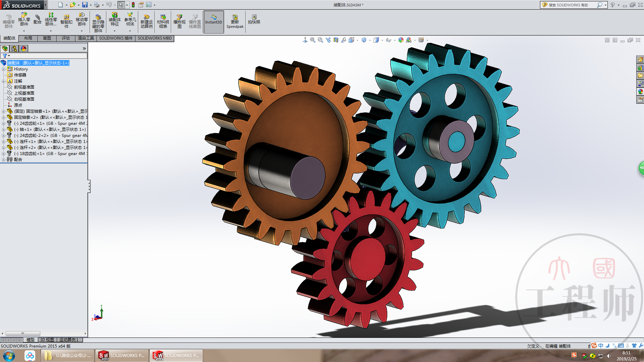Click Insert Components (插入零部件) tool
Image resolution: width=644 pixels, height=362 pixels.
[x=24, y=20]
